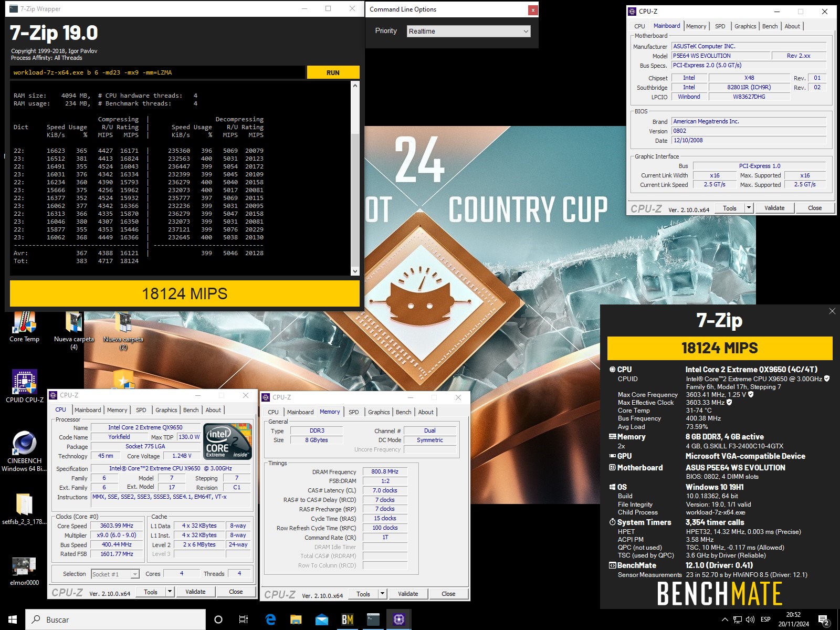Viewport: 840px width, 630px height.
Task: Click Validate in CPU-Z CPU window
Action: pyautogui.click(x=195, y=592)
